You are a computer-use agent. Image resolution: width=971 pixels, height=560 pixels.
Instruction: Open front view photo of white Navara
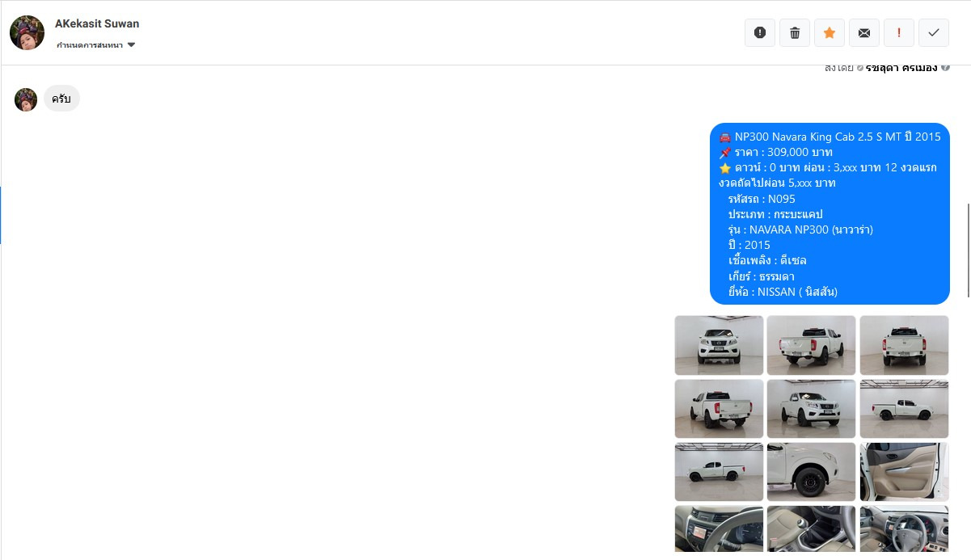[x=719, y=345]
